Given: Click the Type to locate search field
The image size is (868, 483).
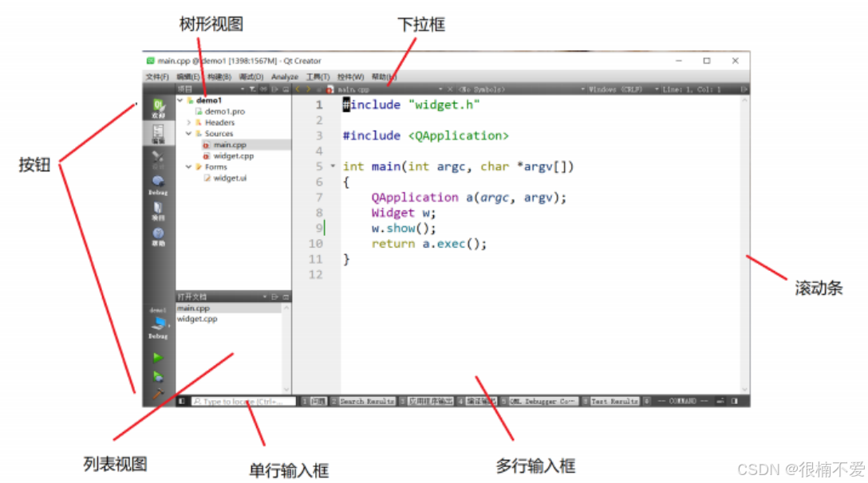Looking at the screenshot, I should 243,401.
